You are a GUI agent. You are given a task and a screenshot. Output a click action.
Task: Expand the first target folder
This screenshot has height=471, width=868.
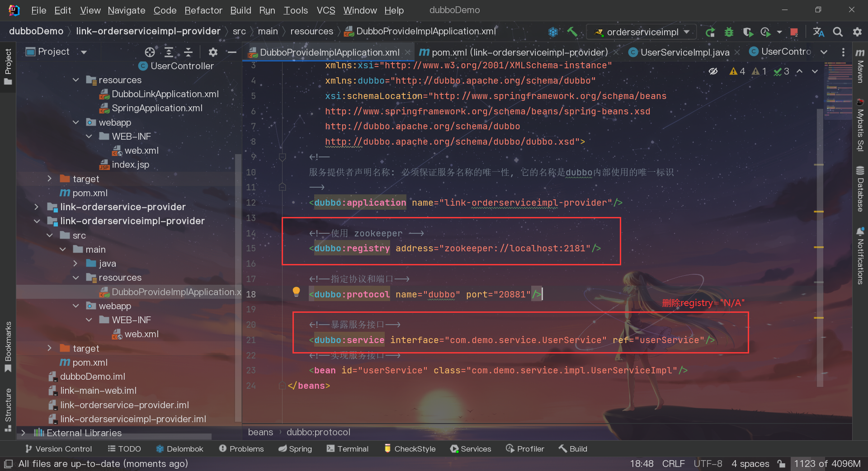[50, 179]
